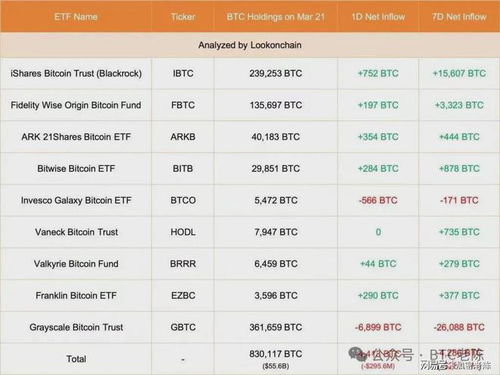Click the EZBC ticker cell

[183, 295]
